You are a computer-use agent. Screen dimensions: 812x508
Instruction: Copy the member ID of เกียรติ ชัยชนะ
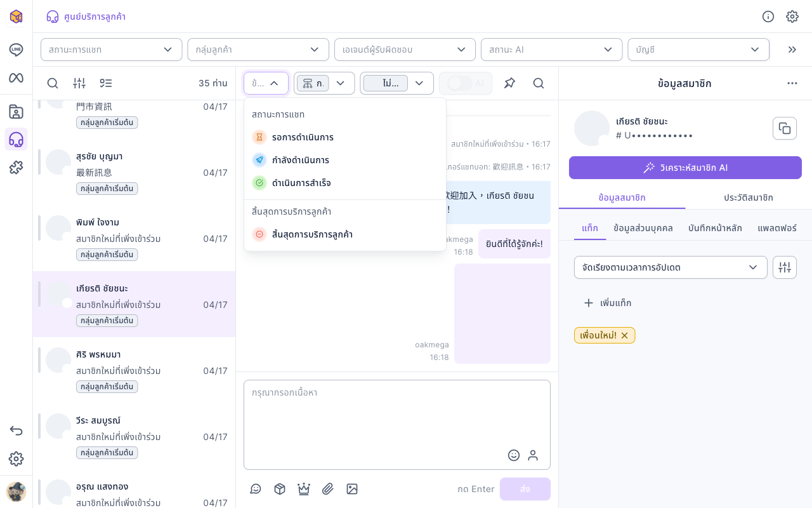tap(785, 128)
